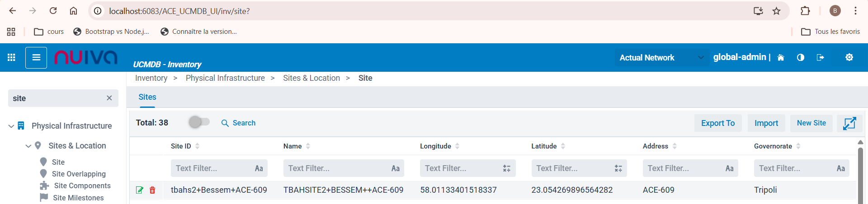Toggle the hamburger sidebar menu button
This screenshot has width=868, height=204.
[36, 57]
